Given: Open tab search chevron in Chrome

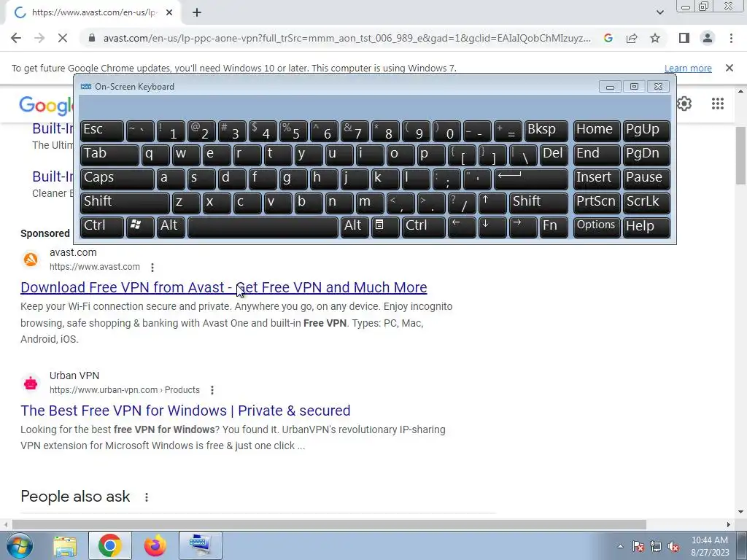Looking at the screenshot, I should [x=659, y=12].
